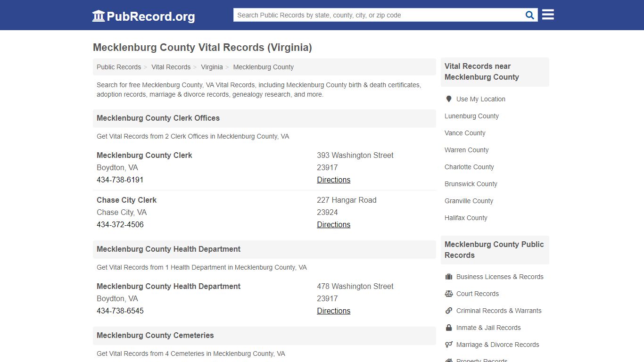This screenshot has width=644, height=362.
Task: Click Chase City, VA location text
Action: click(122, 212)
